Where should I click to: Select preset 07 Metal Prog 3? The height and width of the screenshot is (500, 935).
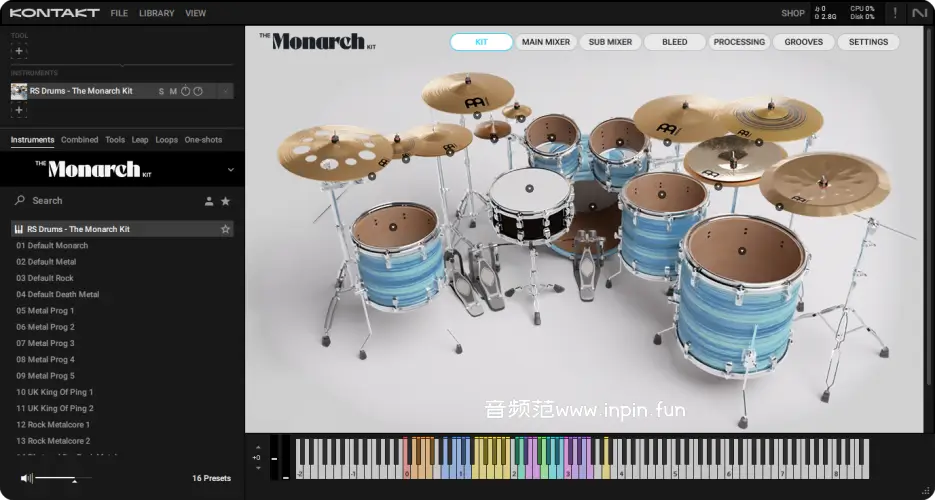click(x=45, y=343)
